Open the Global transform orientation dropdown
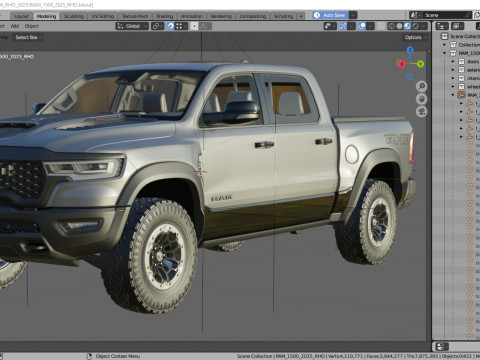Screen dimensions: 480x360 132,26
